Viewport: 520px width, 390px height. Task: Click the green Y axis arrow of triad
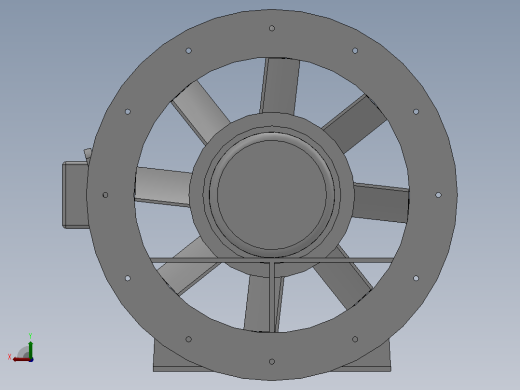click(x=31, y=349)
